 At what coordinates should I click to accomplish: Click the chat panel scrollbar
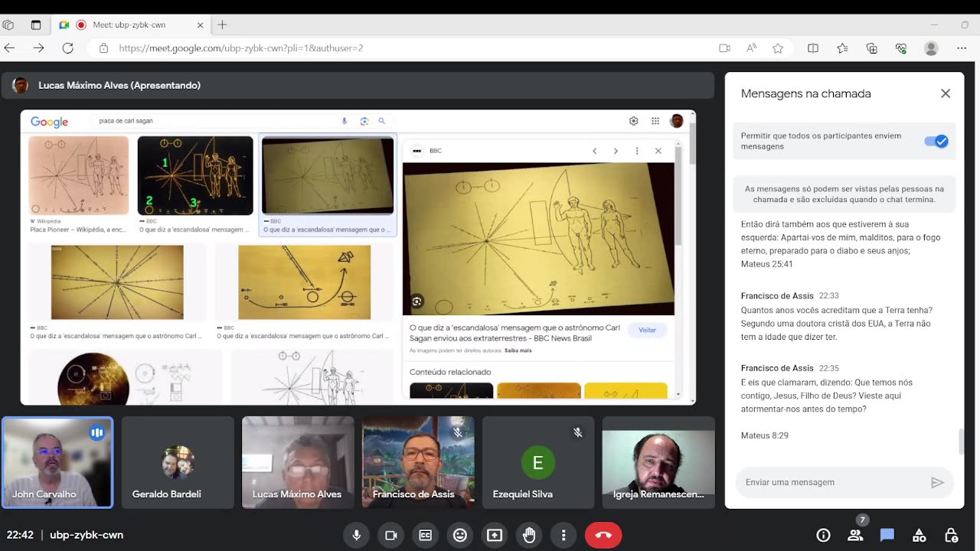(962, 442)
